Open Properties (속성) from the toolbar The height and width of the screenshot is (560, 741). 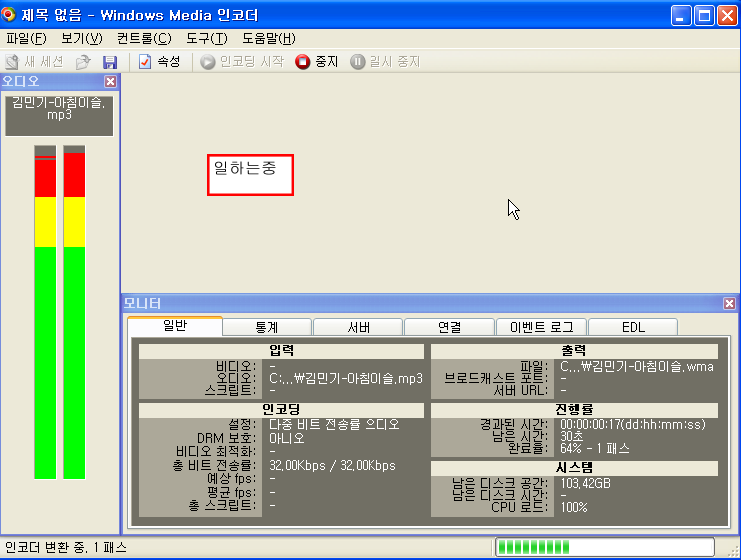coord(159,61)
